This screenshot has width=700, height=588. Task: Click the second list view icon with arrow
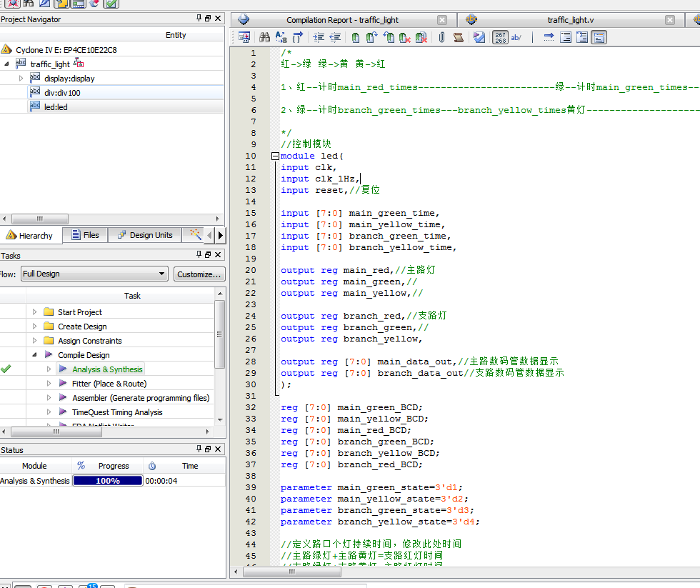pyautogui.click(x=582, y=37)
